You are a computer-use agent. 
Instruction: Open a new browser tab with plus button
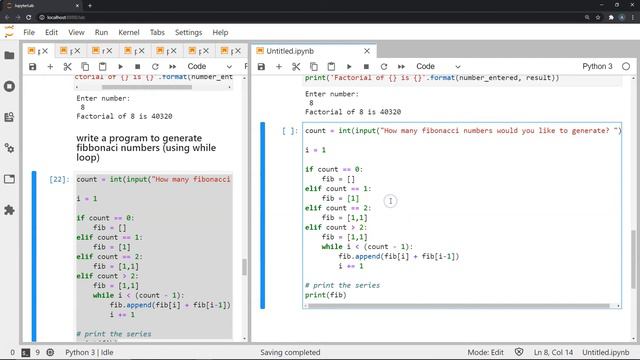coord(90,6)
